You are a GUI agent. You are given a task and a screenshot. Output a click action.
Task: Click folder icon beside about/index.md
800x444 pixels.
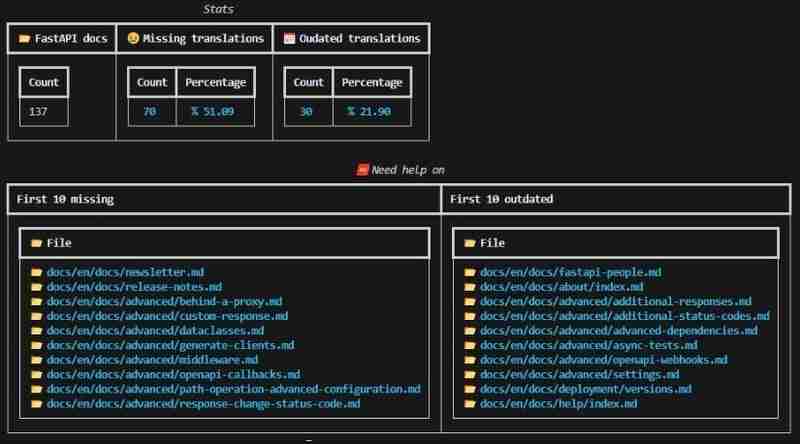point(470,287)
